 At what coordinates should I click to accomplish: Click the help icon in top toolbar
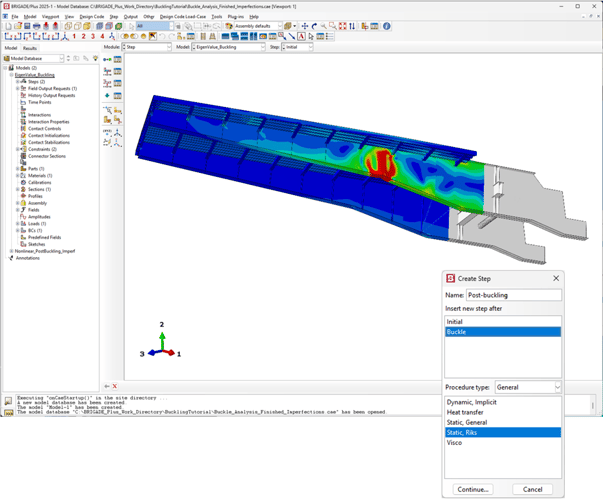pyautogui.click(x=387, y=27)
